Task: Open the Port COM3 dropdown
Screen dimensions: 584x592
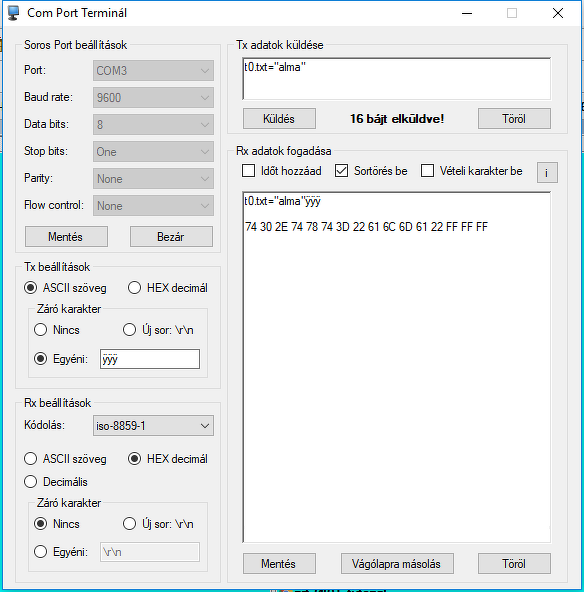Action: pos(153,71)
